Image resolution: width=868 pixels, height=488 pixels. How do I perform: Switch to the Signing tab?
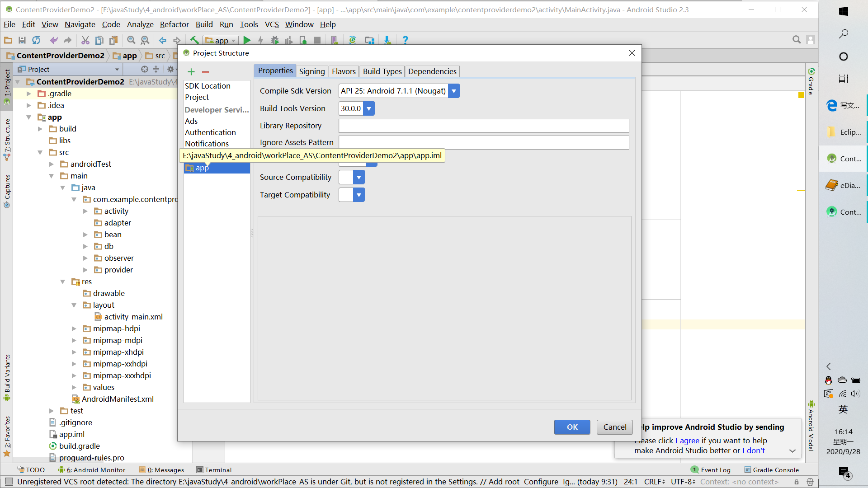point(312,71)
